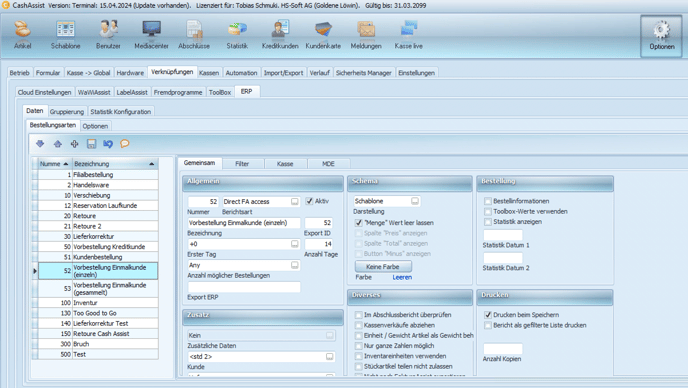Enable Inventareinheiten verwenden checkbox
This screenshot has width=688, height=388.
click(x=358, y=356)
